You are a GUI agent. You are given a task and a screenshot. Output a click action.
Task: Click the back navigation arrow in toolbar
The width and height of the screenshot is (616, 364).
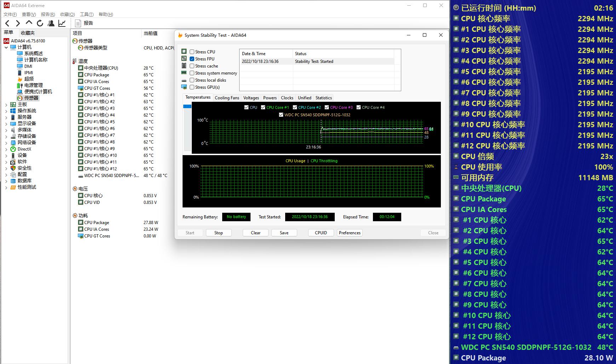pos(7,23)
